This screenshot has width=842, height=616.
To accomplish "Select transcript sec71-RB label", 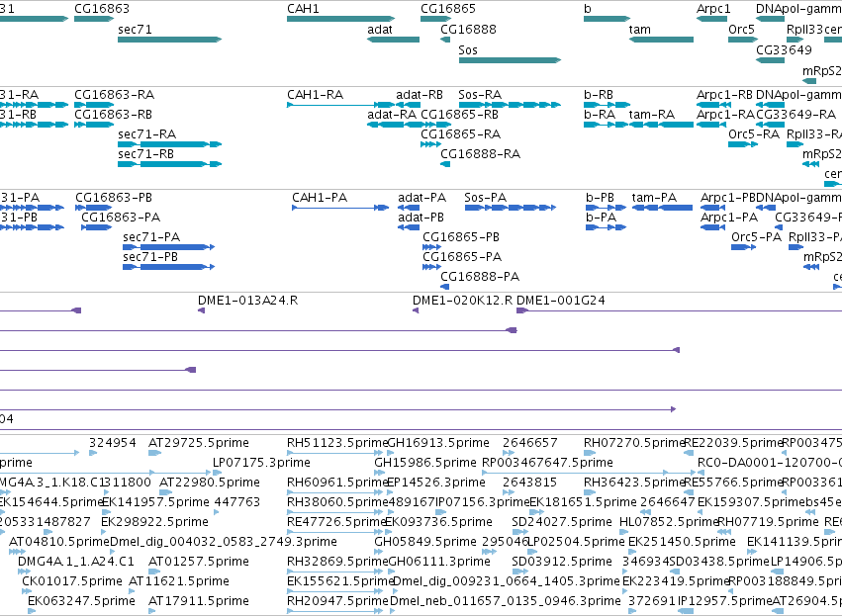I will click(145, 154).
